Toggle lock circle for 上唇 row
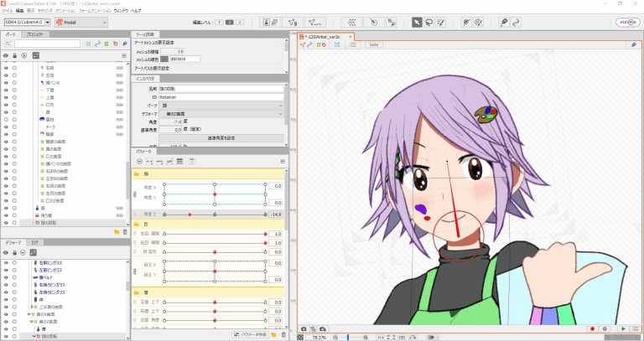 click(x=15, y=98)
